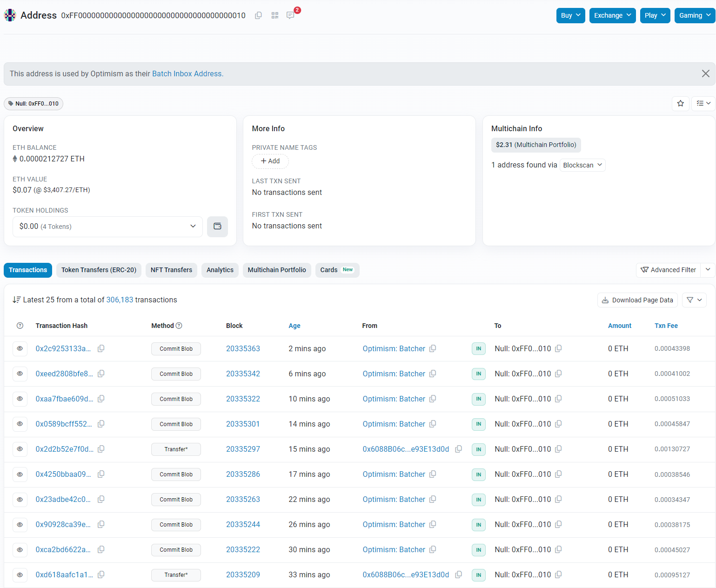
Task: Open address comments icon with badge
Action: point(290,15)
